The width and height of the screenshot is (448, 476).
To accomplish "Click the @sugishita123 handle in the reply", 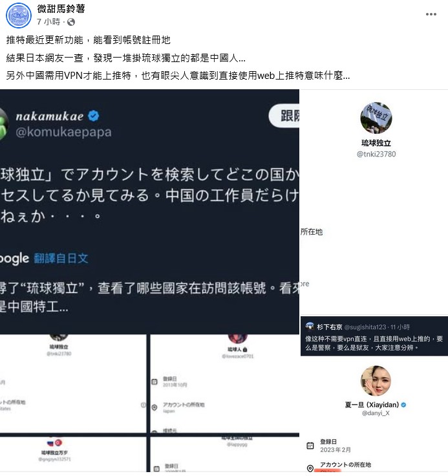I will tap(365, 327).
